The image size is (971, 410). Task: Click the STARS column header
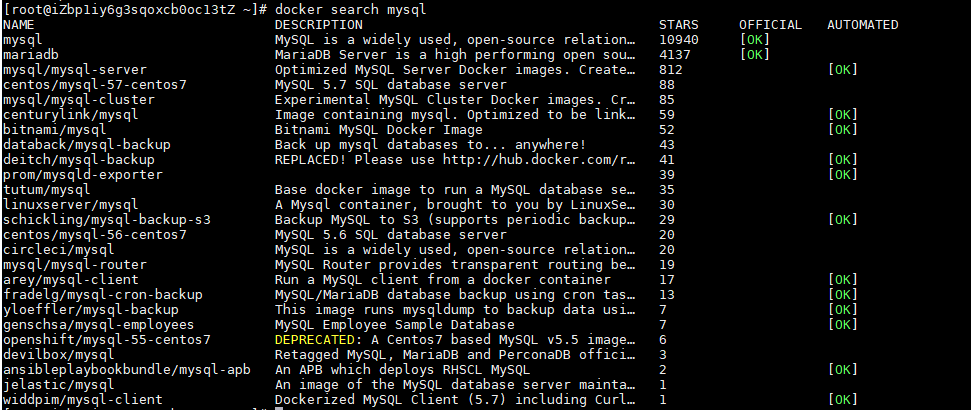pos(679,25)
